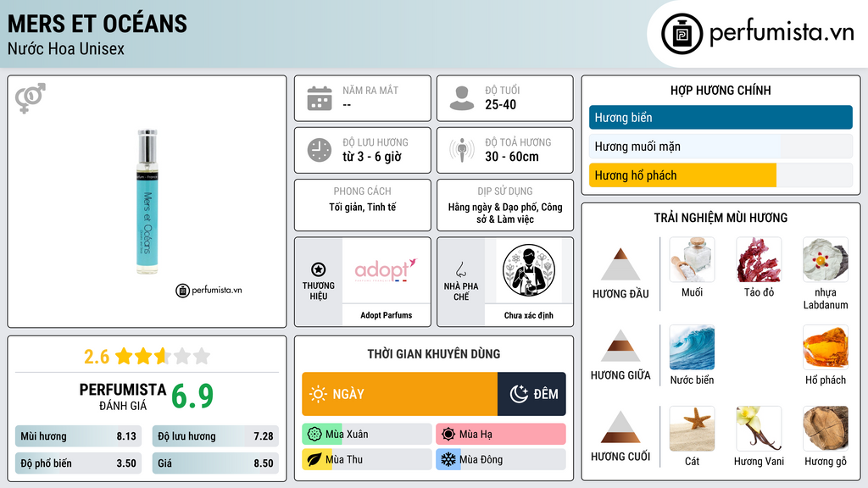
Task: Click the 2.6 star rating stars
Action: pyautogui.click(x=163, y=356)
